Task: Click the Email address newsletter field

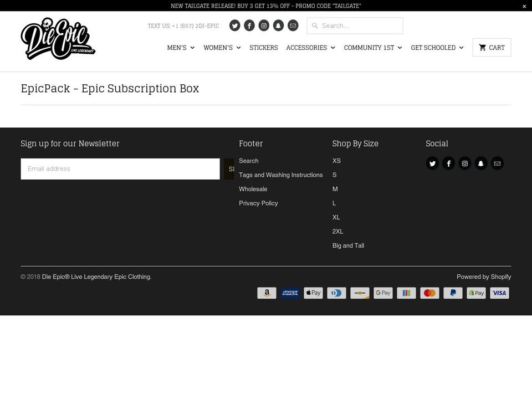Action: [120, 169]
